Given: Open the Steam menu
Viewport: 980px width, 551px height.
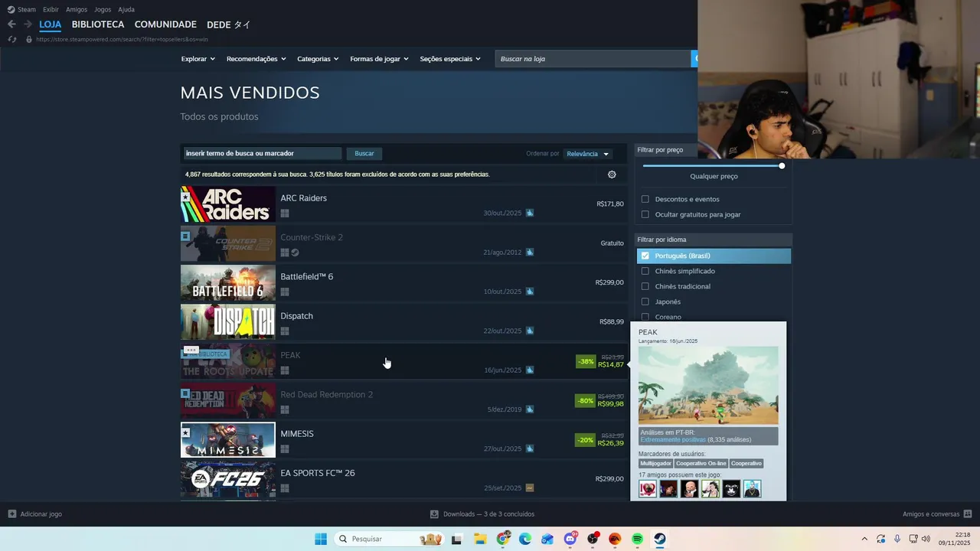Looking at the screenshot, I should pyautogui.click(x=21, y=9).
